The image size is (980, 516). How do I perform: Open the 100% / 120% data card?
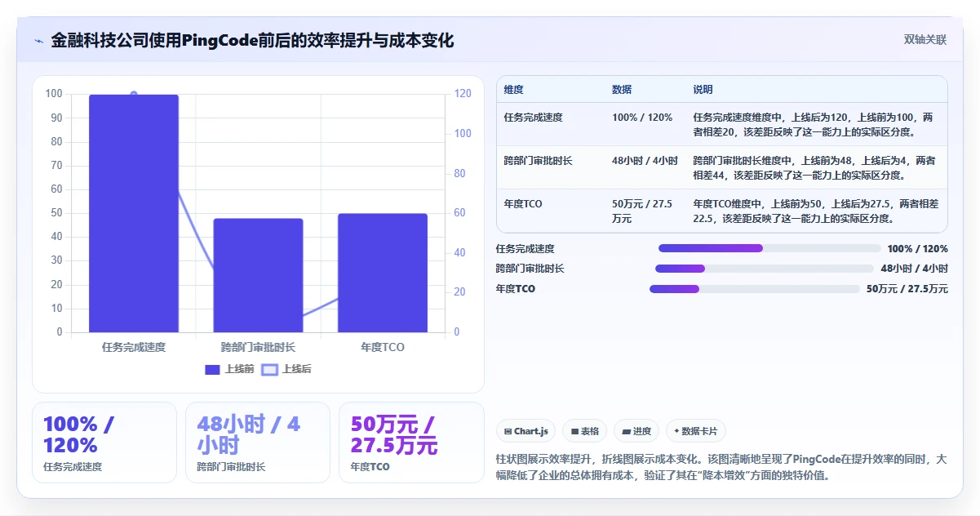coord(104,443)
